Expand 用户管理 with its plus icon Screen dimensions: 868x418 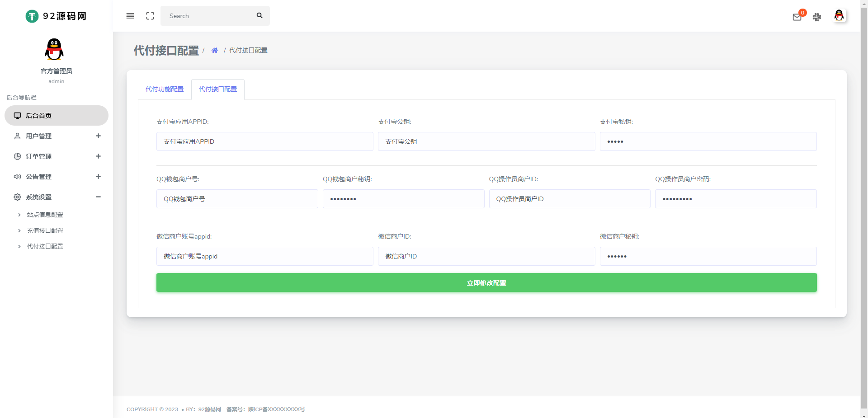click(x=98, y=136)
